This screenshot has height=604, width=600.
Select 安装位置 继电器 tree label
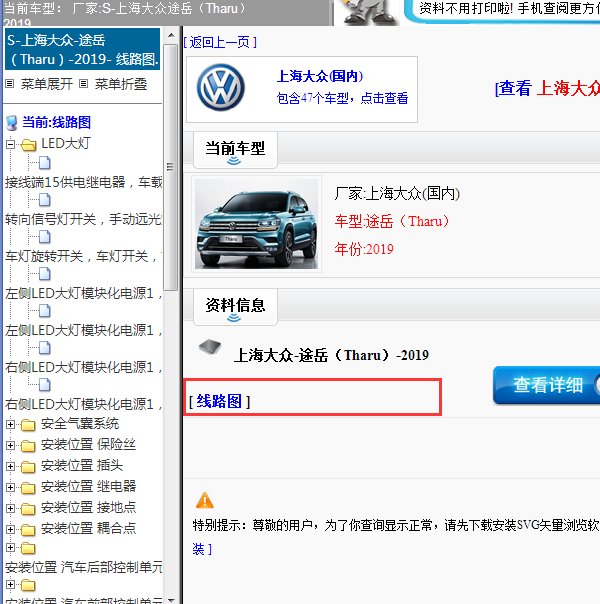pyautogui.click(x=89, y=487)
